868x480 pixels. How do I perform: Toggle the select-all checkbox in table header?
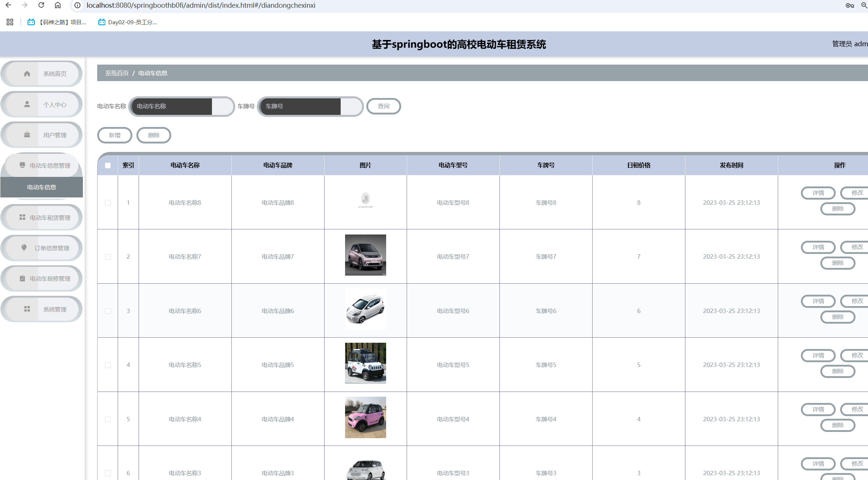[x=108, y=166]
